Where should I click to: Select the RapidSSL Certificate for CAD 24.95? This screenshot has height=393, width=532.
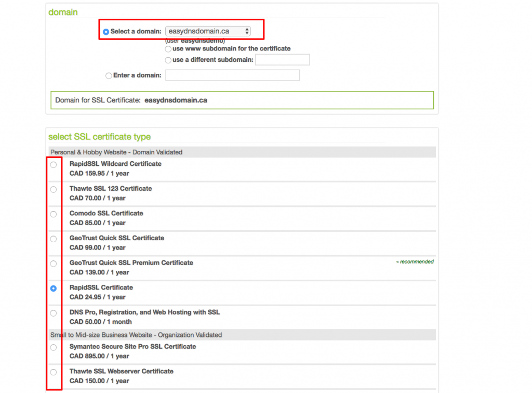point(54,289)
